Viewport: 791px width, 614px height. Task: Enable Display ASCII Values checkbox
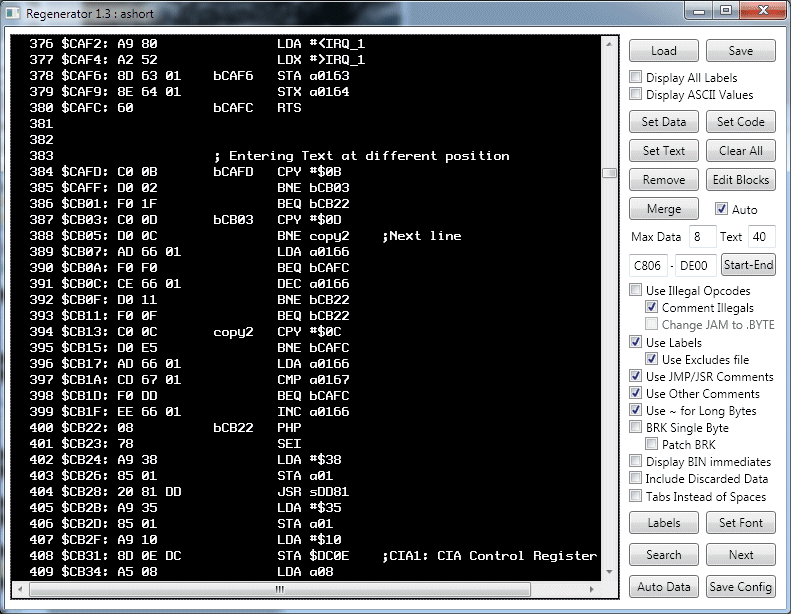[636, 94]
